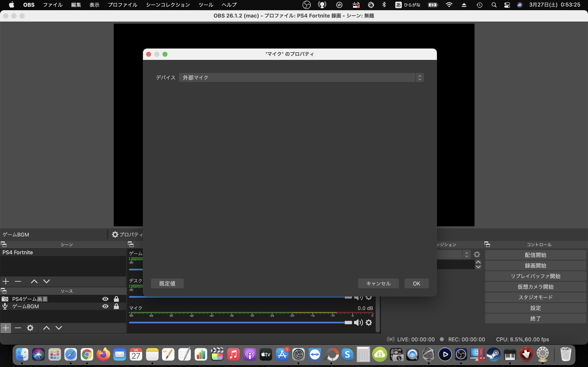Toggle visibility of ゲームBGM source
This screenshot has width=588, height=367.
click(105, 306)
